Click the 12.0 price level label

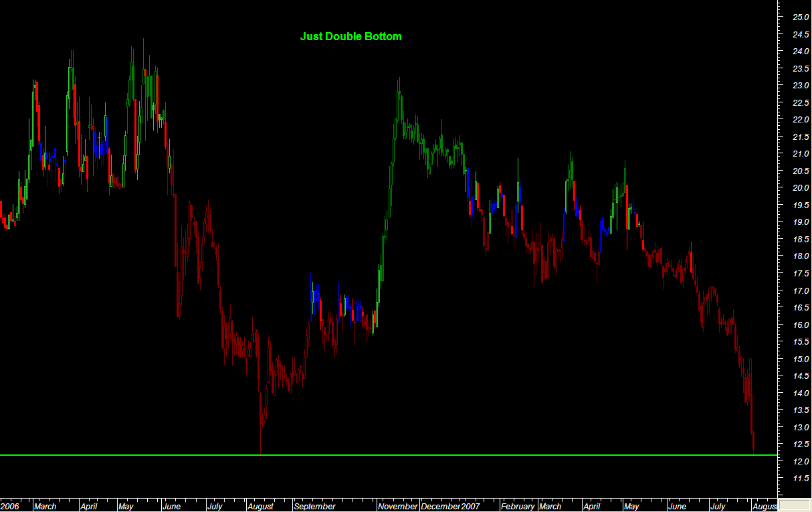[801, 462]
